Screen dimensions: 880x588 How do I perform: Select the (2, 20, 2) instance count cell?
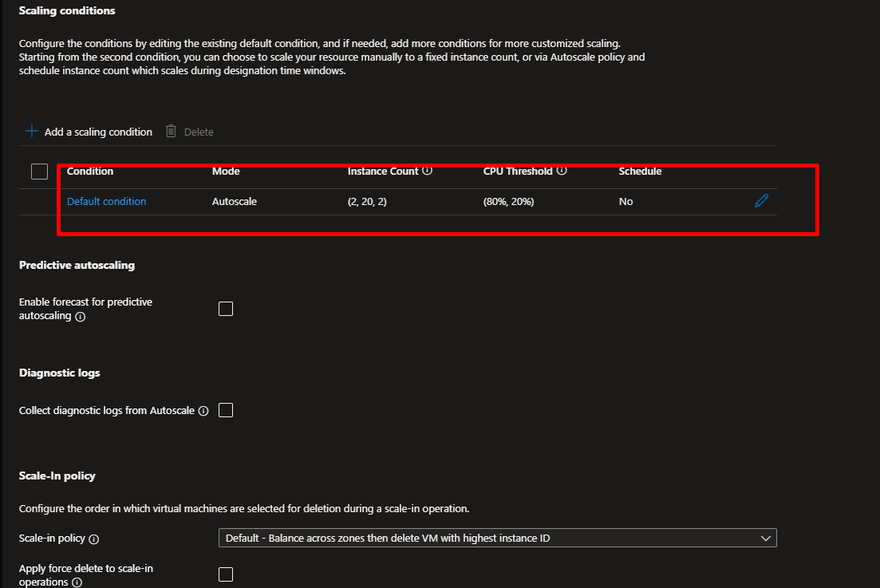point(367,202)
